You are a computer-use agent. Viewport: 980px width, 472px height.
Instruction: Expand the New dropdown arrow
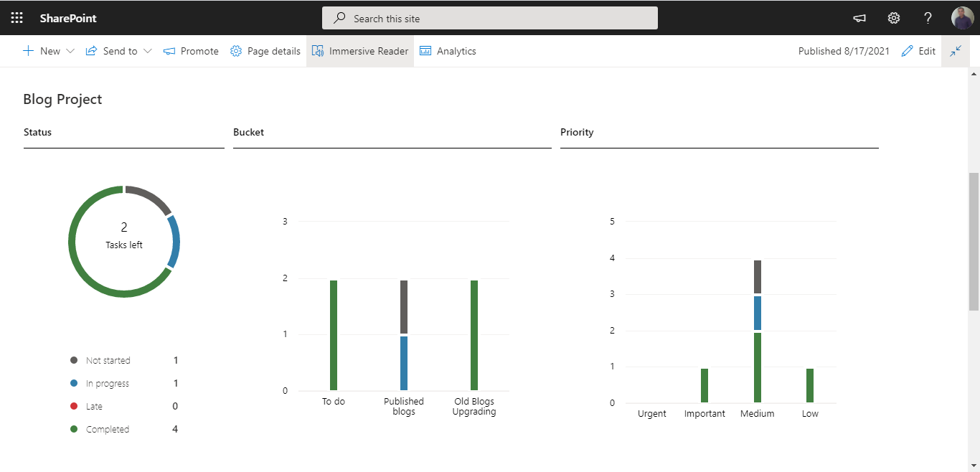coord(70,50)
